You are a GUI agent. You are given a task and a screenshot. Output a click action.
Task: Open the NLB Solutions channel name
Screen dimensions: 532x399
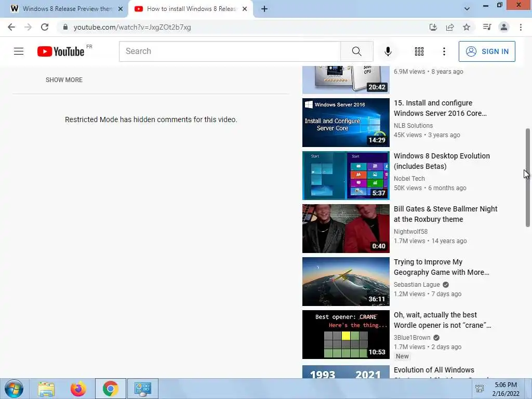point(413,126)
